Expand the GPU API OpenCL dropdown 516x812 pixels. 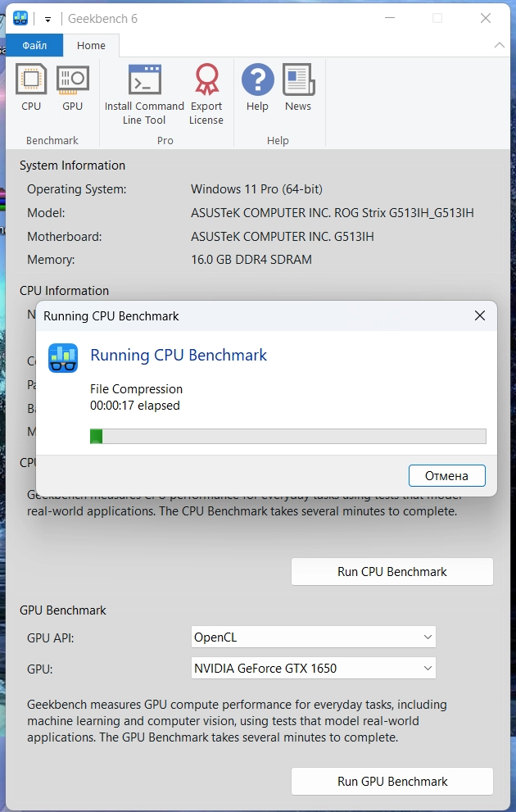point(314,637)
